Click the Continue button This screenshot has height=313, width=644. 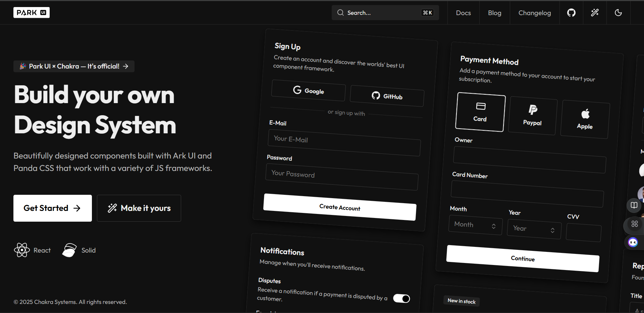(x=523, y=259)
